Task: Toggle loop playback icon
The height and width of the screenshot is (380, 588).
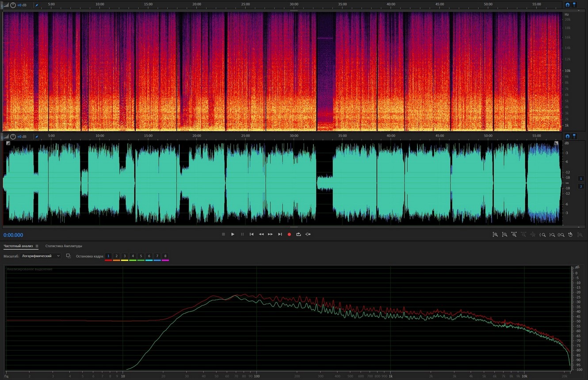Action: click(298, 234)
